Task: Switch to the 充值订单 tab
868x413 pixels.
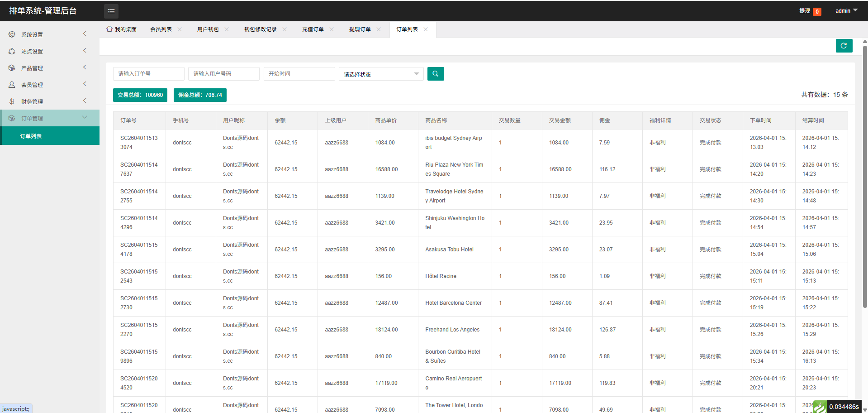Action: (313, 29)
